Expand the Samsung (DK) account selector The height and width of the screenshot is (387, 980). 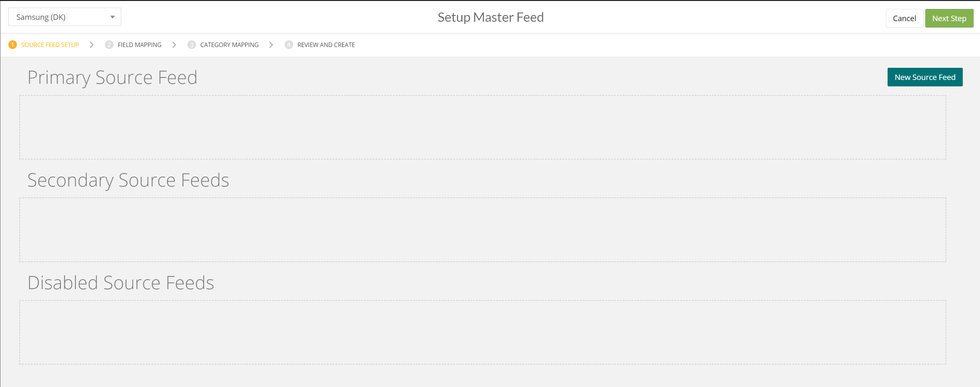65,17
